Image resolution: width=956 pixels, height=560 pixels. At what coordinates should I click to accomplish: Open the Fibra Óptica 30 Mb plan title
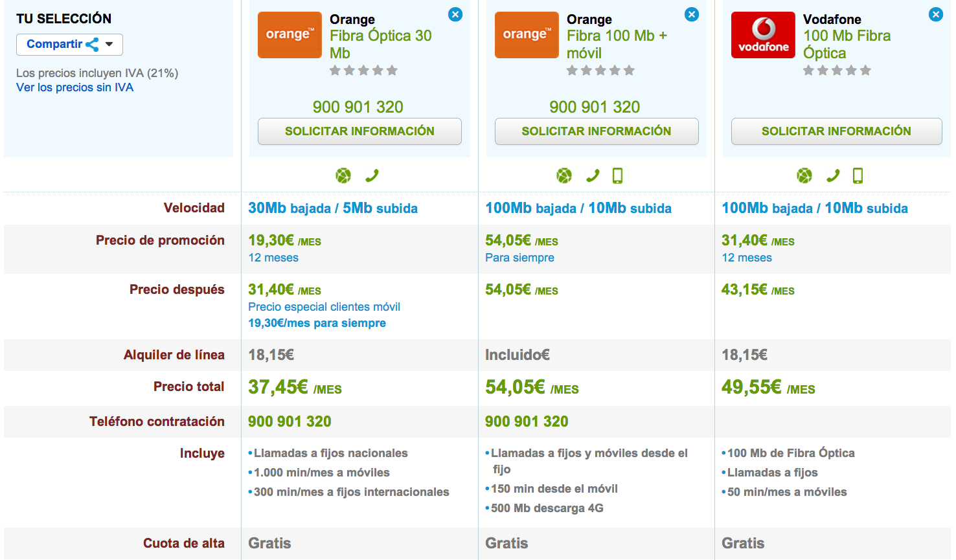click(x=381, y=44)
